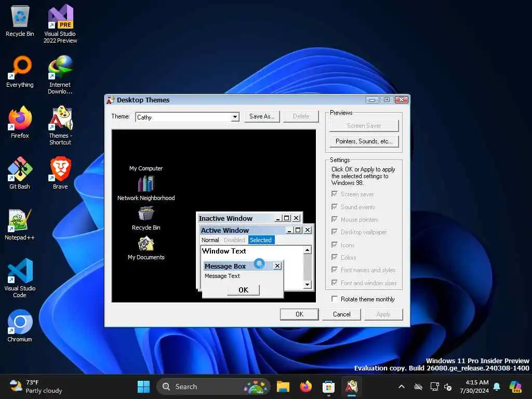Select the Visual Studio Code desktop icon
Screen dimensions: 532x399
(x=20, y=278)
